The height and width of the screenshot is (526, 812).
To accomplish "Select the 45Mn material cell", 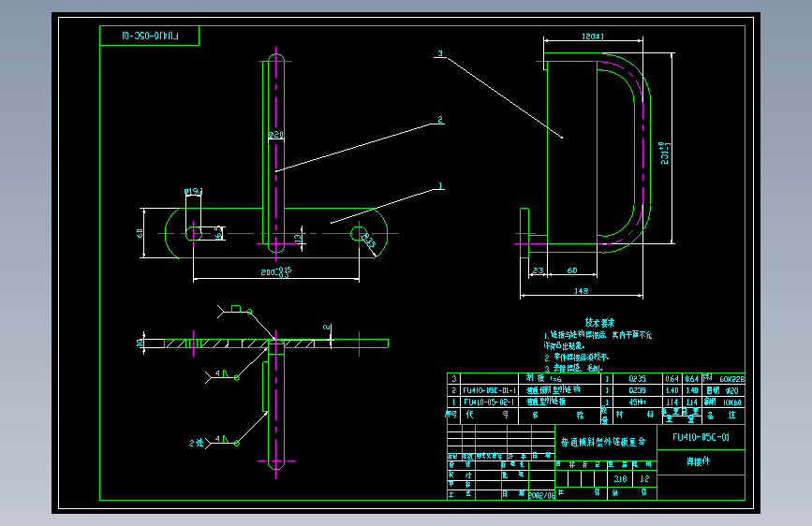I will click(x=637, y=402).
